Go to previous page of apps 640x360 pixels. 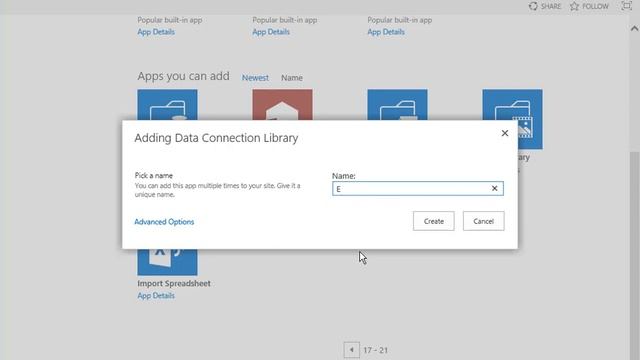351,350
